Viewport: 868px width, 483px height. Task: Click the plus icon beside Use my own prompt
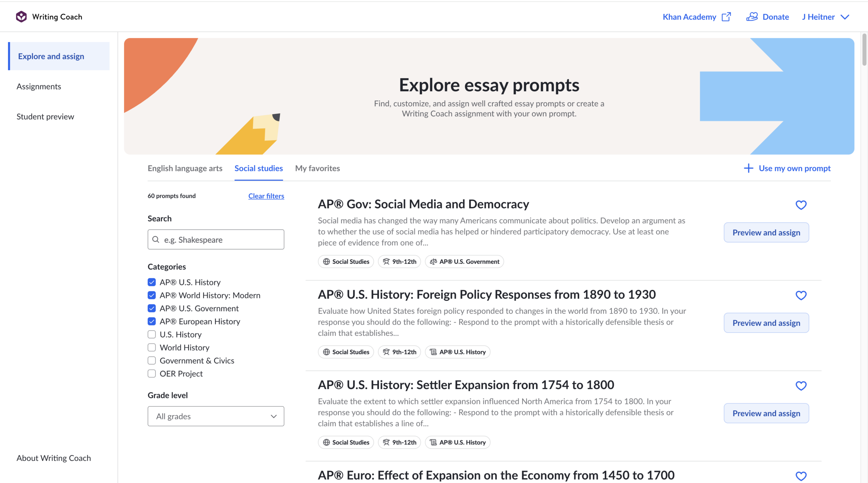tap(748, 168)
